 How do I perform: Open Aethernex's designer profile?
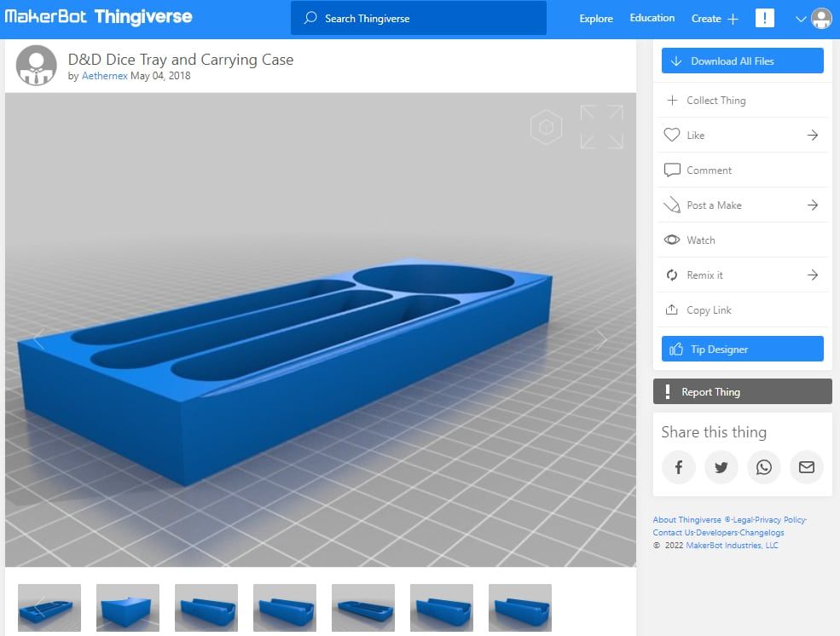pos(104,75)
